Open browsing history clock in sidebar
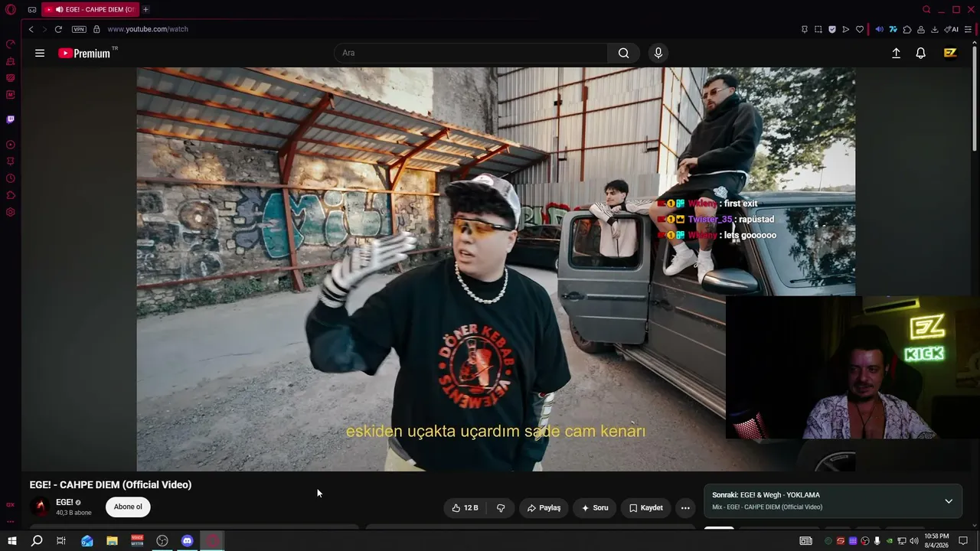980x551 pixels. pos(11,178)
